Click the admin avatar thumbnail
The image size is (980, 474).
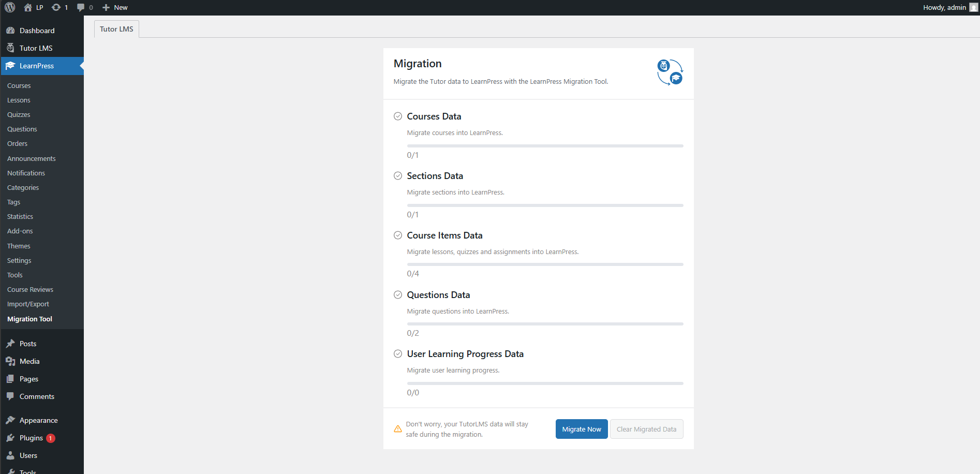[972, 7]
